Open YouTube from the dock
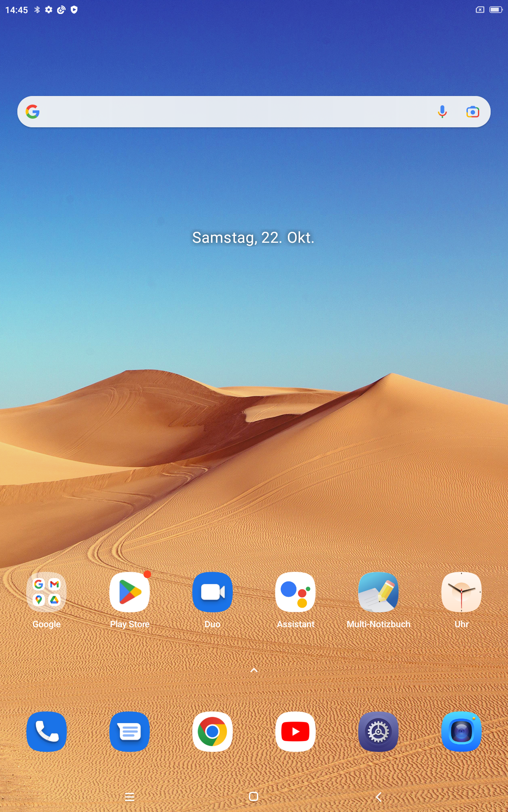Screen dimensions: 508x812 point(295,732)
